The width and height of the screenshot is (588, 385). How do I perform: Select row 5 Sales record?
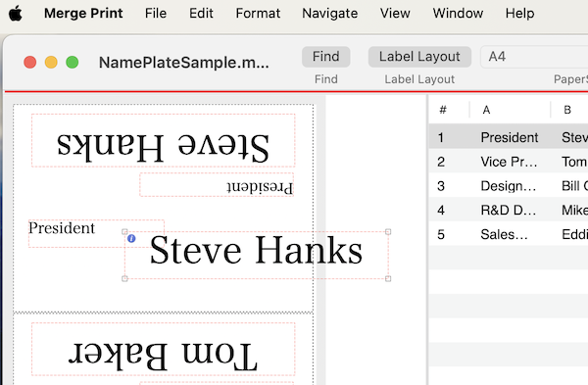(509, 235)
